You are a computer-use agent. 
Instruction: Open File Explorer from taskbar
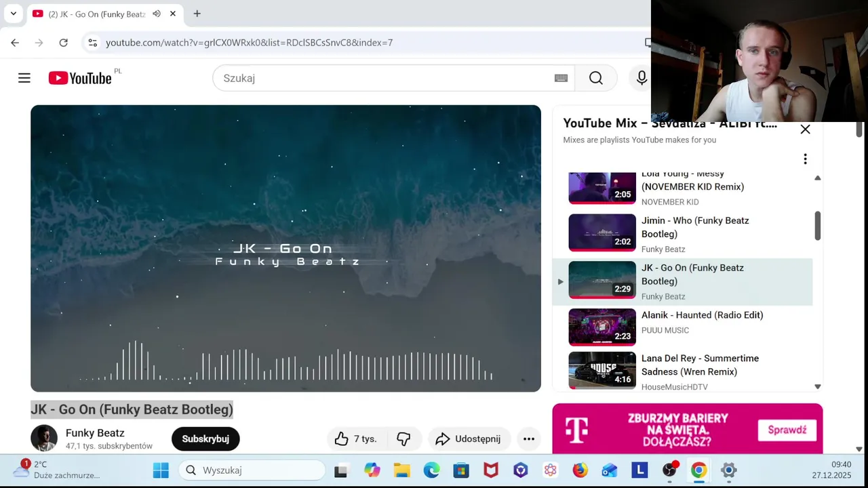tap(401, 470)
